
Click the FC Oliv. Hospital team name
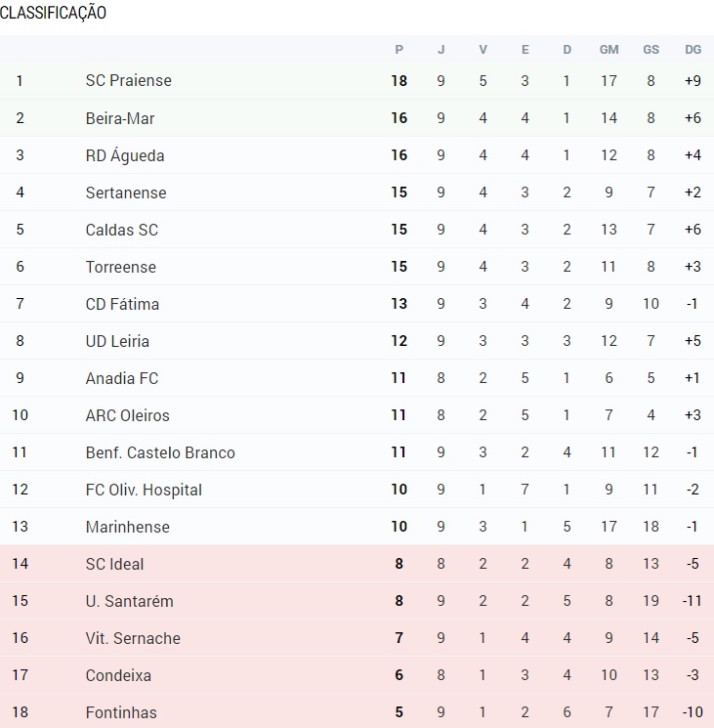(x=144, y=490)
